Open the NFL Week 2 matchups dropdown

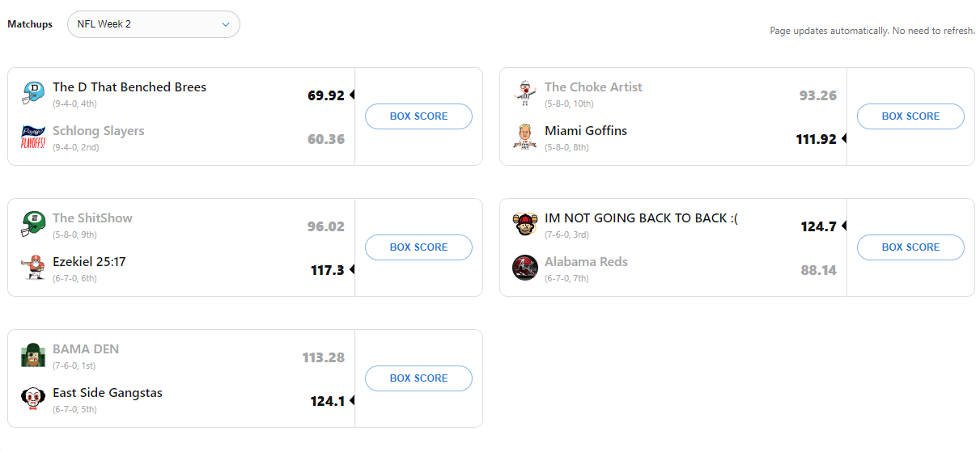[154, 24]
